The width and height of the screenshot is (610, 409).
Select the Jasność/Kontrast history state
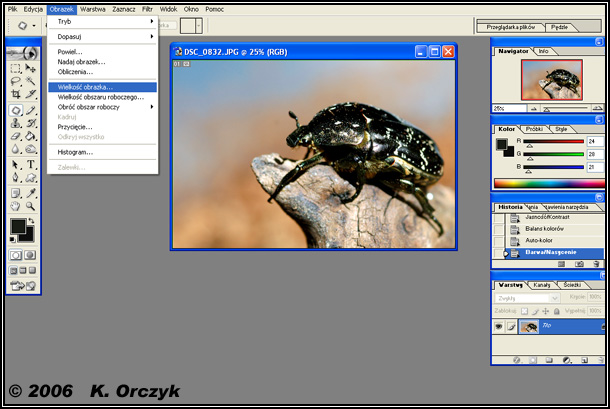click(x=548, y=217)
